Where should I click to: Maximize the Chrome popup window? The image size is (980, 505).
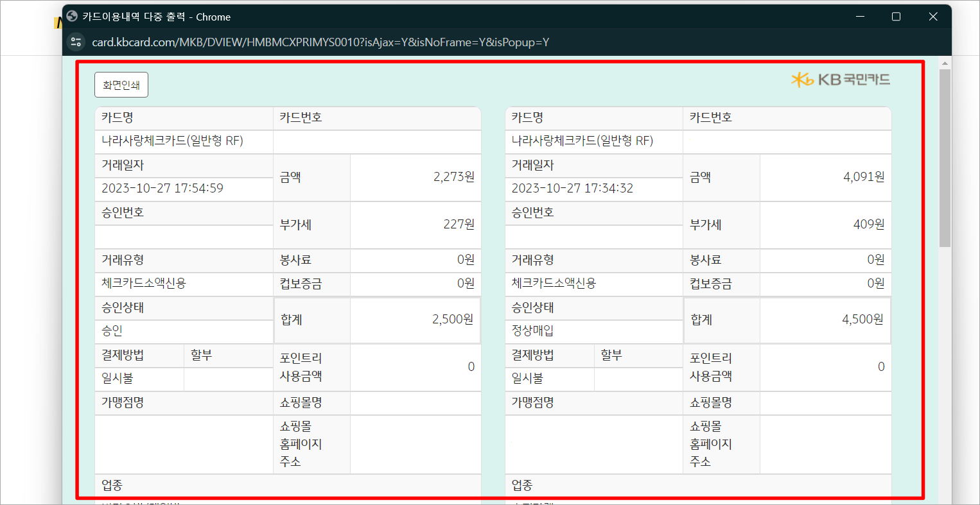[897, 17]
